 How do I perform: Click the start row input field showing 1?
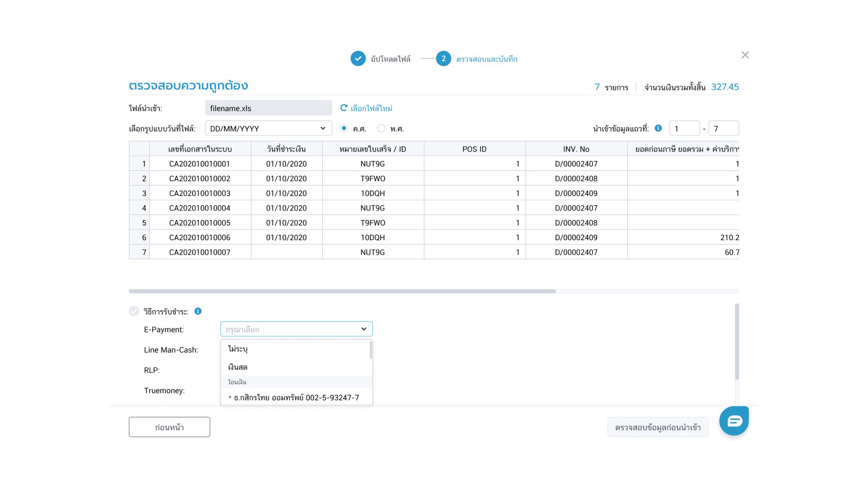coord(684,128)
